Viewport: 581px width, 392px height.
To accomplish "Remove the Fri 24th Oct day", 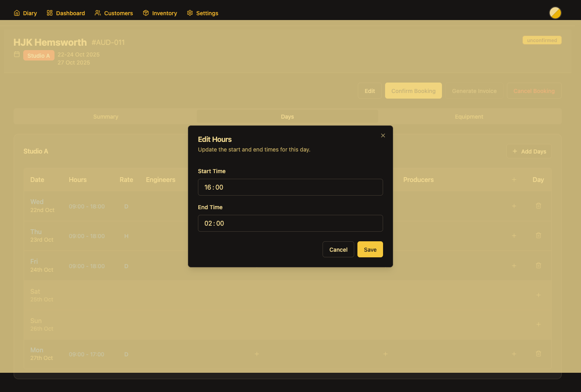I will point(538,266).
